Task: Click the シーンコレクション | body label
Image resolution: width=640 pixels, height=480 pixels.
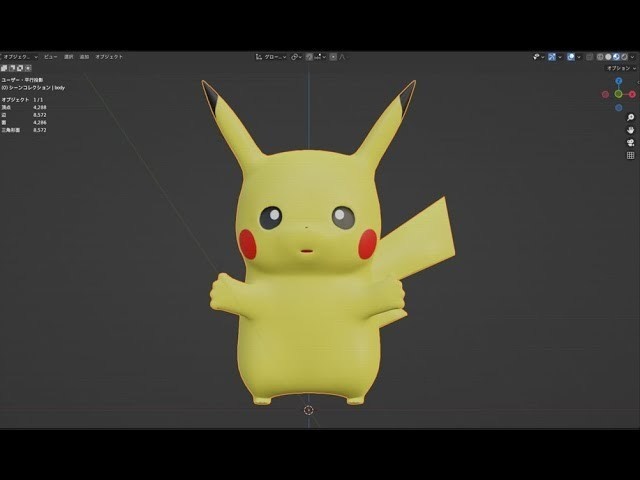Action: [33, 88]
